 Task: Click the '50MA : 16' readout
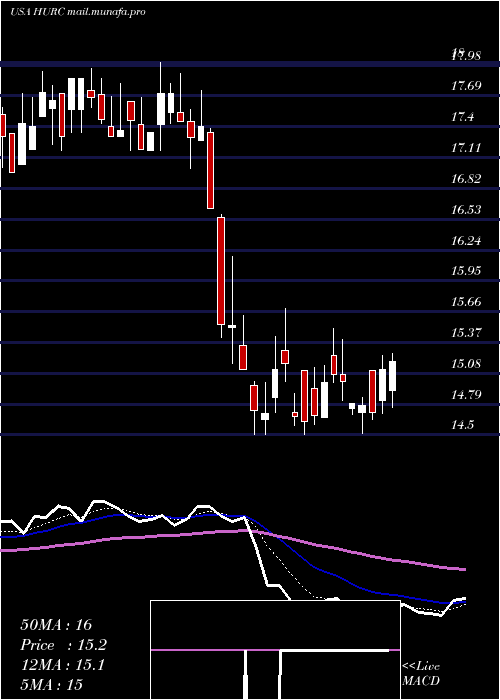pyautogui.click(x=56, y=625)
